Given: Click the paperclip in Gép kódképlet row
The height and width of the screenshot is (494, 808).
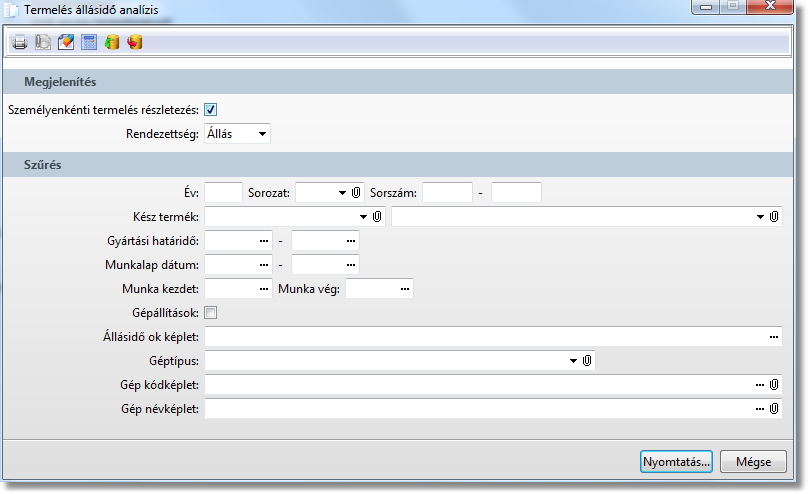Looking at the screenshot, I should [774, 385].
